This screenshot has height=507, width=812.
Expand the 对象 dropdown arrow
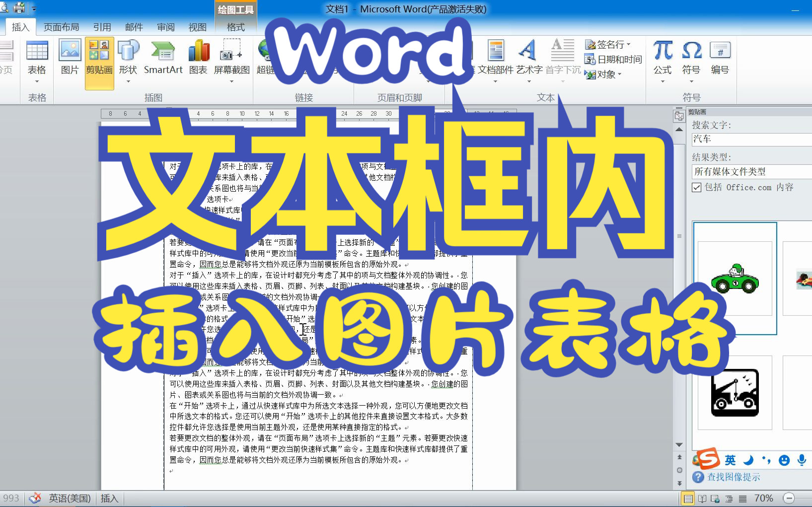(619, 75)
